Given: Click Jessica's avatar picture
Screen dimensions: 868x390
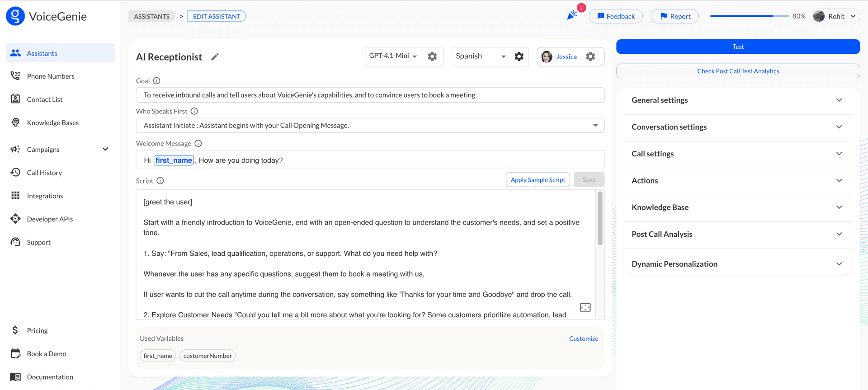Looking at the screenshot, I should click(x=547, y=56).
